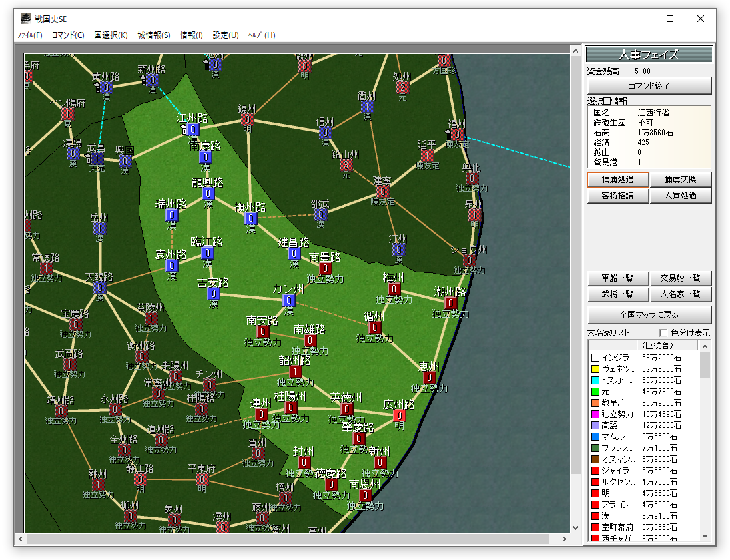Viewport: 730px width, 560px height.
Task: Click the 捕虜処遇 button
Action: click(x=617, y=180)
